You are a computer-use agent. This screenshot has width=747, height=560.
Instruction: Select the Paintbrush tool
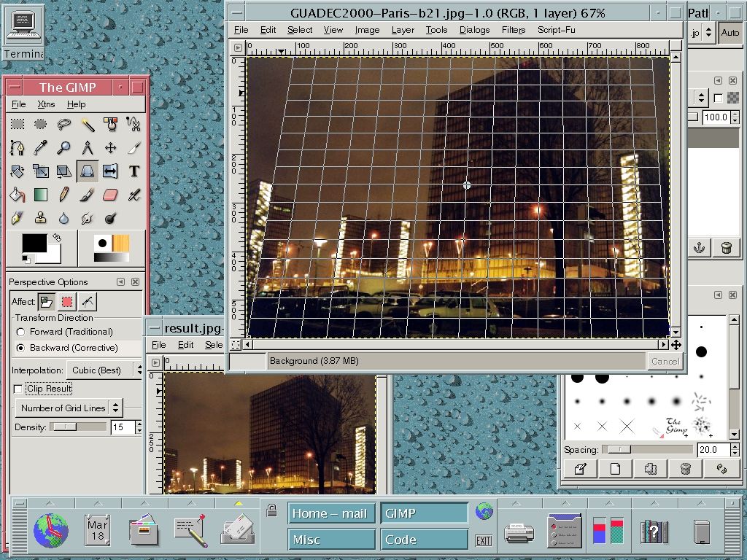[88, 194]
